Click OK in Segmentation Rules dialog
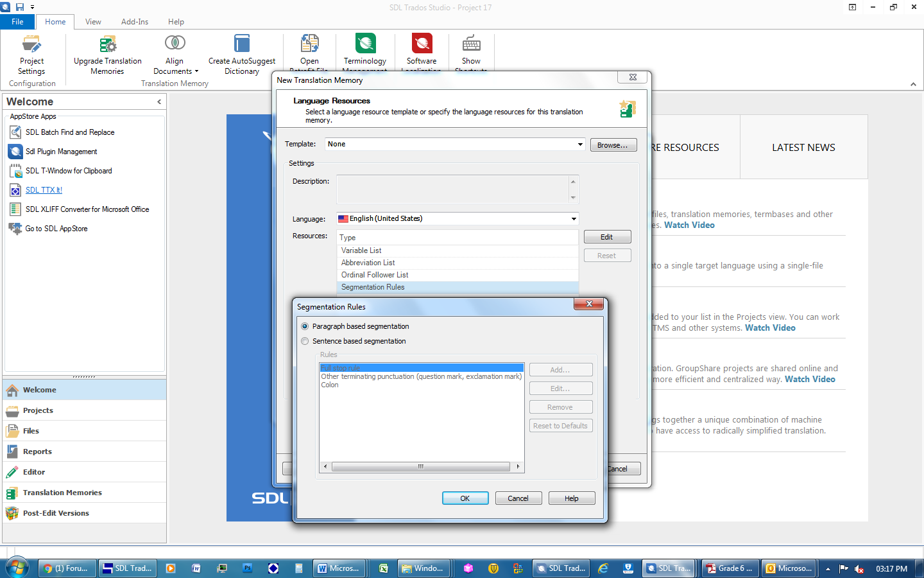 pyautogui.click(x=465, y=498)
